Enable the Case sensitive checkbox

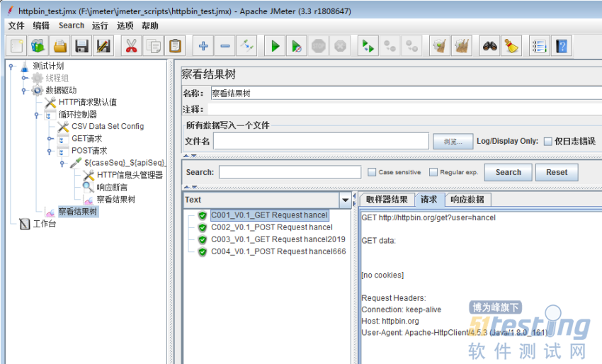click(x=372, y=172)
